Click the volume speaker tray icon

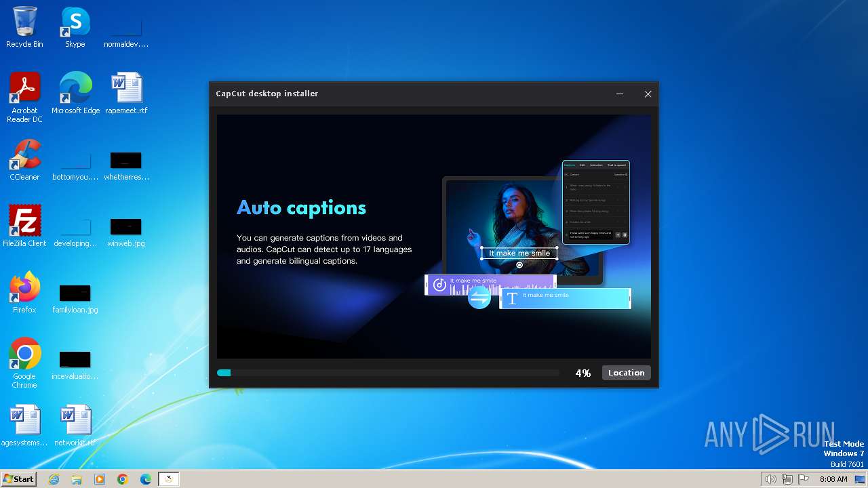point(770,479)
